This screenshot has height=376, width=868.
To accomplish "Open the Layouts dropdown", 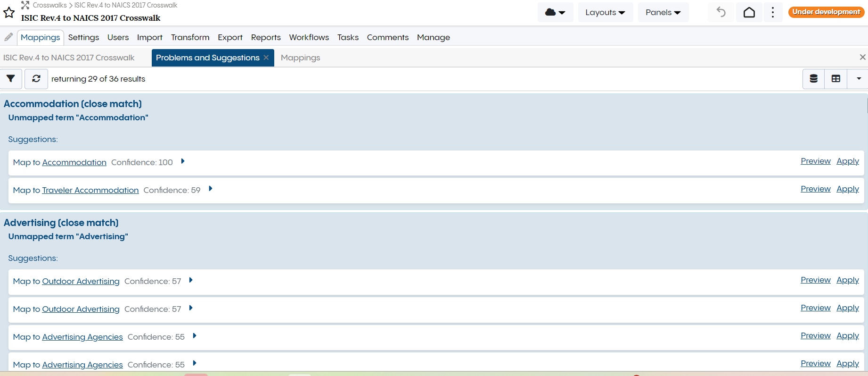I will [605, 12].
